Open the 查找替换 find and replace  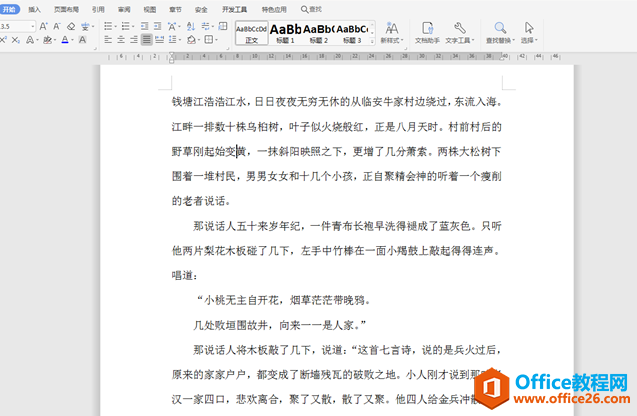[500, 32]
